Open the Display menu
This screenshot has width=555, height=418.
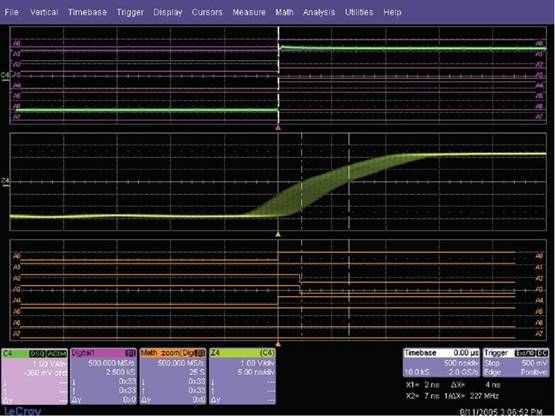pos(167,12)
